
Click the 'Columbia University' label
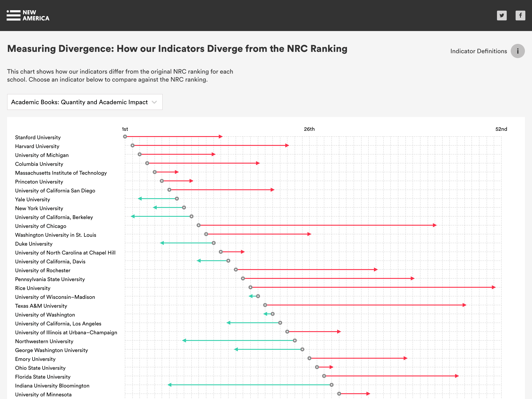pos(39,164)
